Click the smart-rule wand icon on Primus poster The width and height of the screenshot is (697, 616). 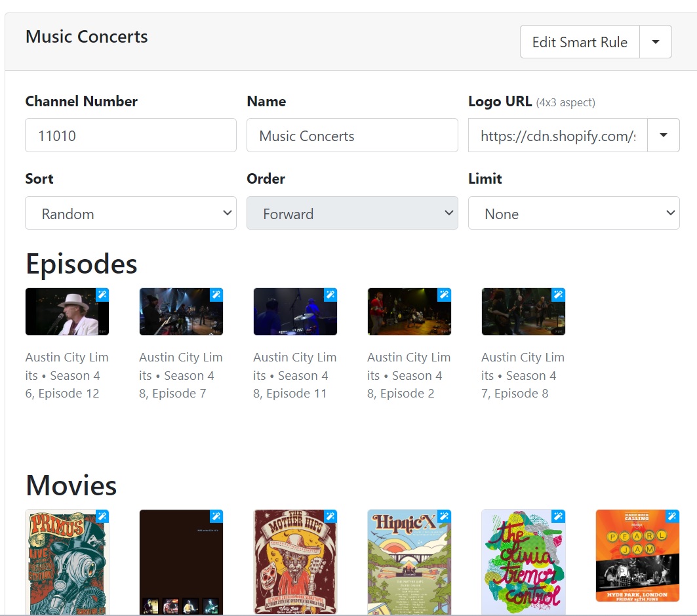coord(102,516)
